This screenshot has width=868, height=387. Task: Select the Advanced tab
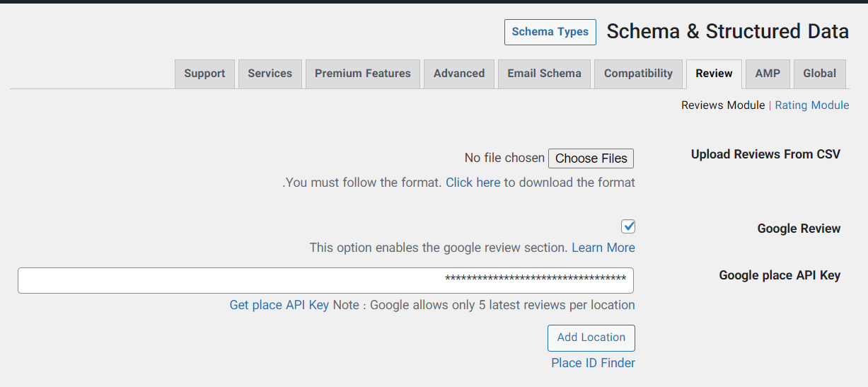click(458, 74)
